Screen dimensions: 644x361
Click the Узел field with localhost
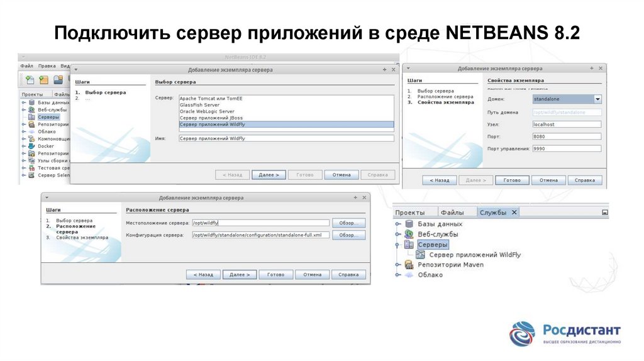click(x=567, y=125)
